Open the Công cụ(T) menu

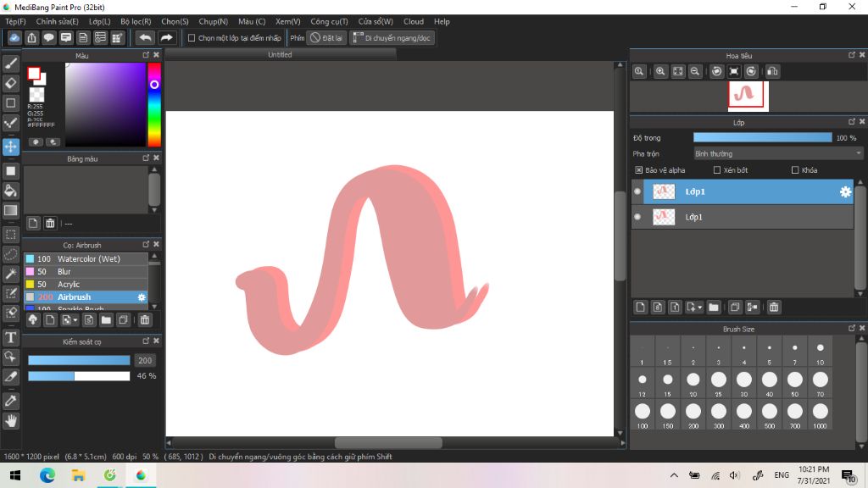(329, 21)
